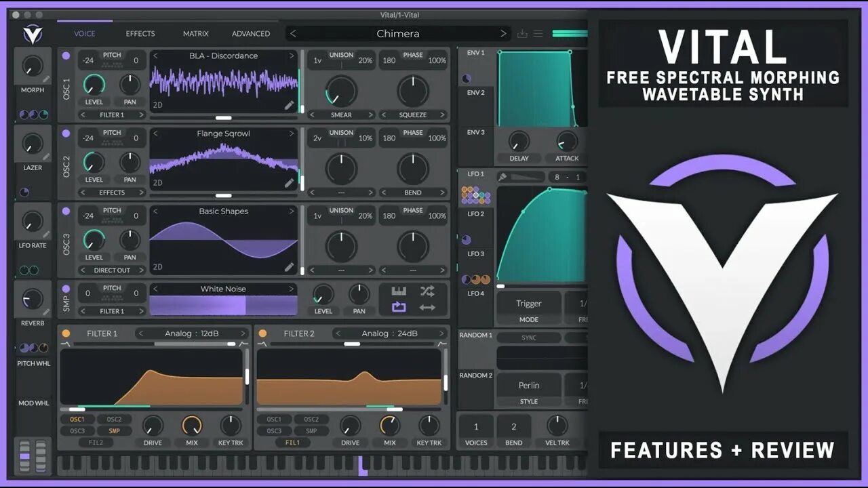Open the hamburger menu icon next to preset
The width and height of the screenshot is (868, 488).
click(538, 34)
